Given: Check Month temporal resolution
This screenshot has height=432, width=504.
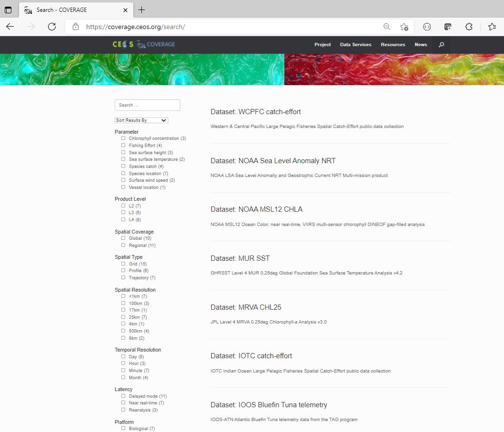Looking at the screenshot, I should pyautogui.click(x=123, y=377).
